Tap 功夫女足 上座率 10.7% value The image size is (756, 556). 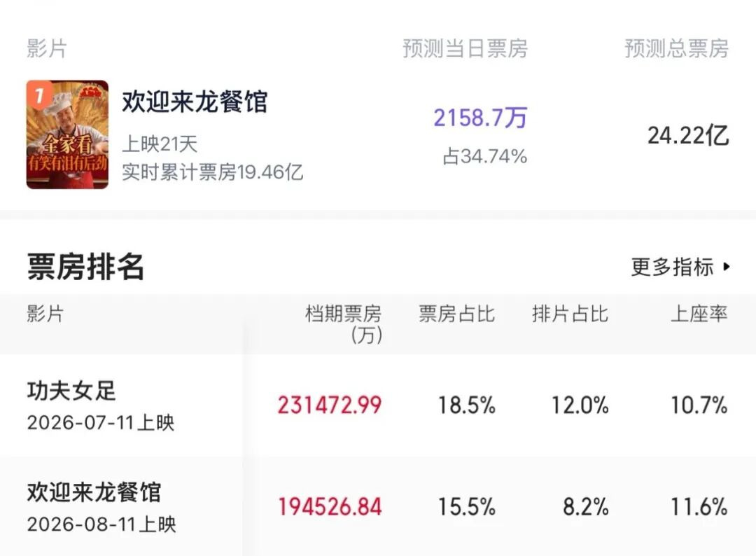pyautogui.click(x=699, y=405)
